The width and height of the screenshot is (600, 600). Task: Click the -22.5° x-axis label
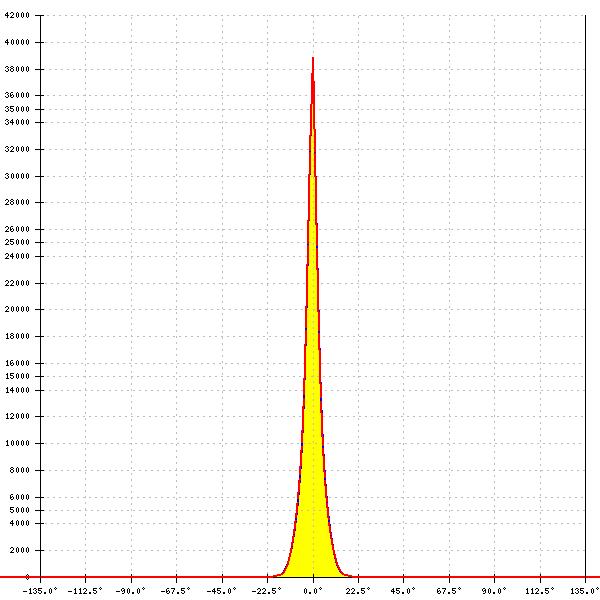pos(267,591)
